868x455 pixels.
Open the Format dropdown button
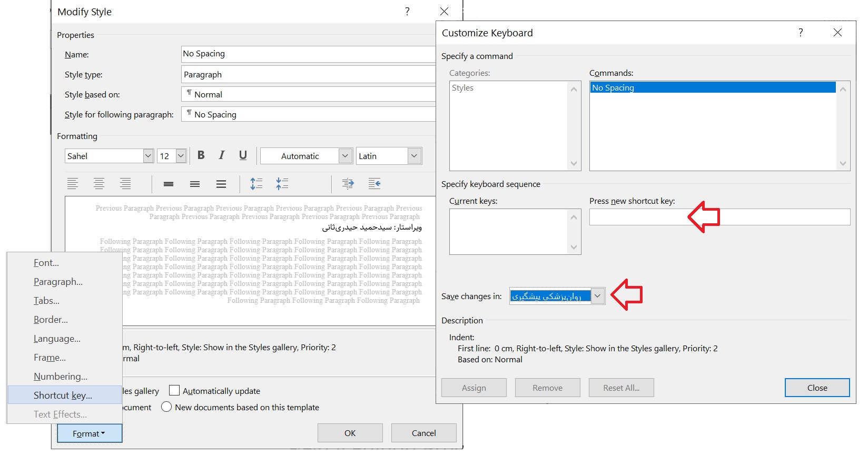click(90, 433)
